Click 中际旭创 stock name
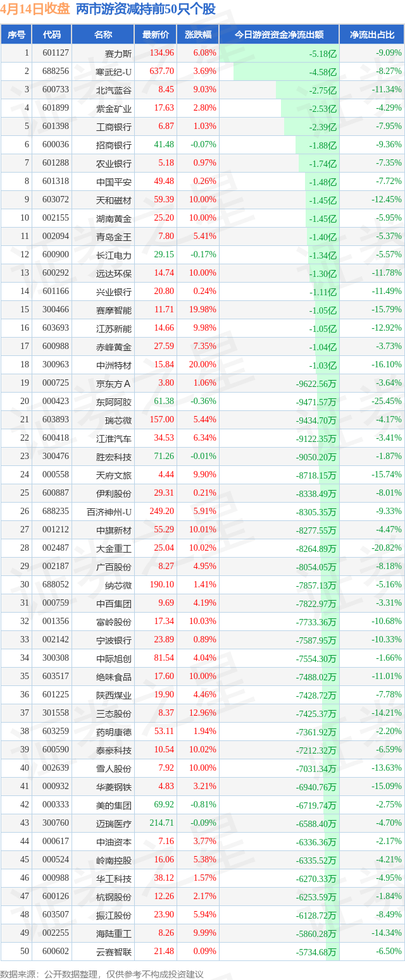This screenshot has height=980, width=405. click(x=114, y=659)
